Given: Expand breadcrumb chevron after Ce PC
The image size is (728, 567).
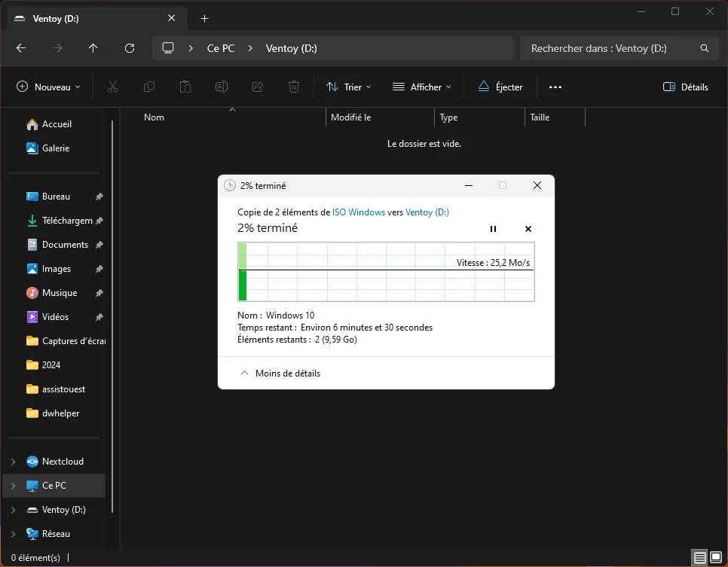Looking at the screenshot, I should (250, 48).
